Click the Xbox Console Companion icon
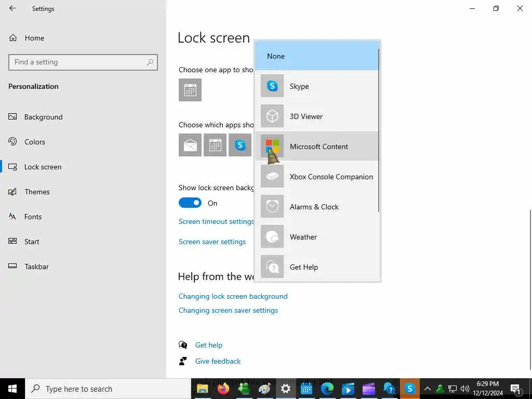The image size is (532, 399). click(x=272, y=177)
